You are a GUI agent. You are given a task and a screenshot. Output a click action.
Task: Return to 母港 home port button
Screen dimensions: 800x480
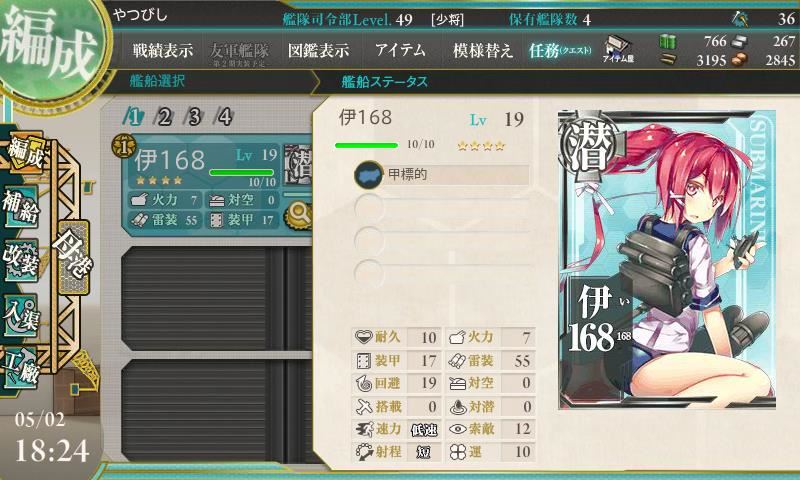[74, 257]
